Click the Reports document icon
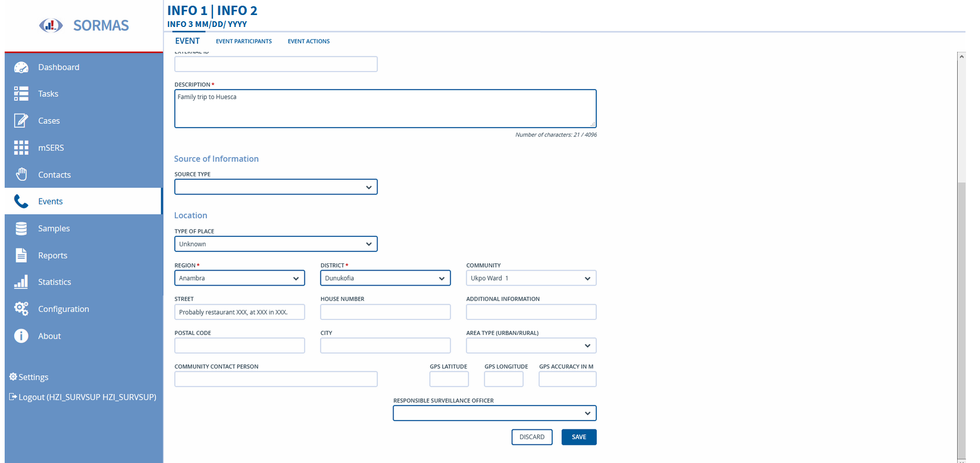Screen dimensions: 980x463 tap(21, 255)
